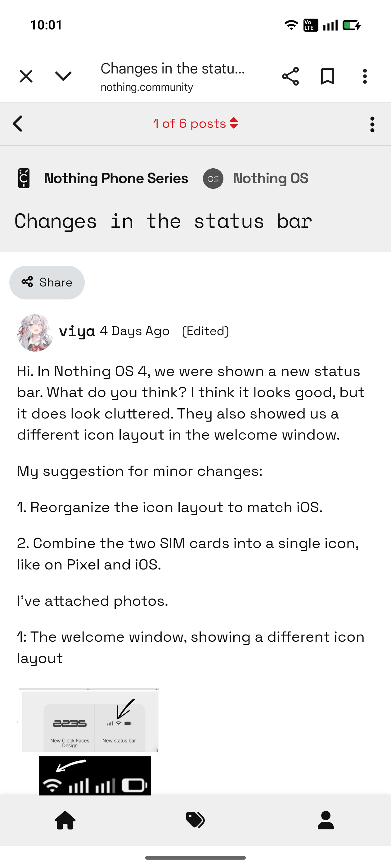Open viya's profile avatar
This screenshot has height=868, width=391.
point(35,333)
